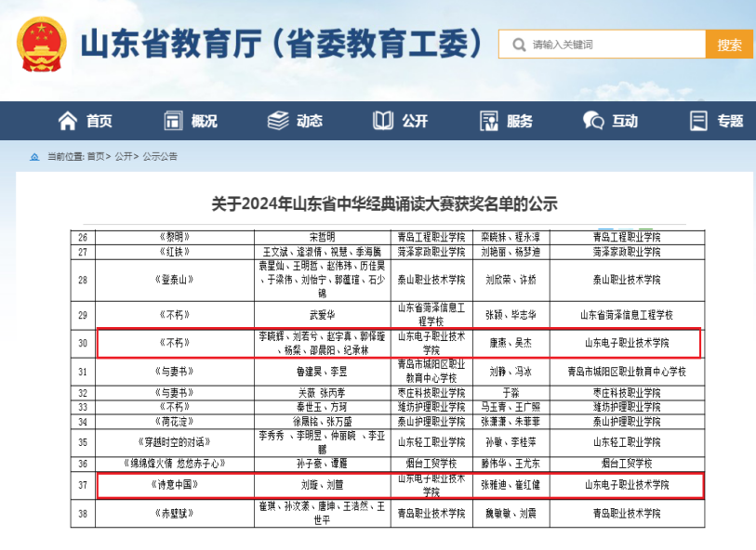Viewport: 756px width, 550px height.
Task: Click the magnifier icon in search box
Action: (516, 44)
